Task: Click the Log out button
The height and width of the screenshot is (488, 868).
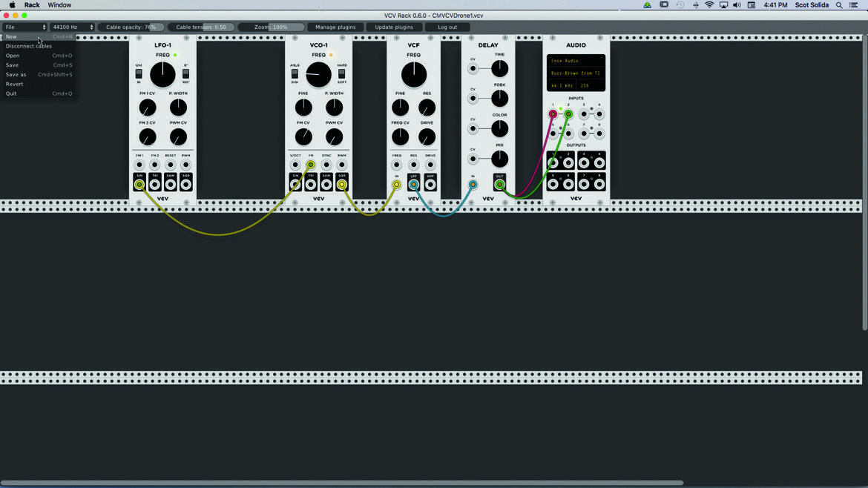Action: pyautogui.click(x=447, y=27)
